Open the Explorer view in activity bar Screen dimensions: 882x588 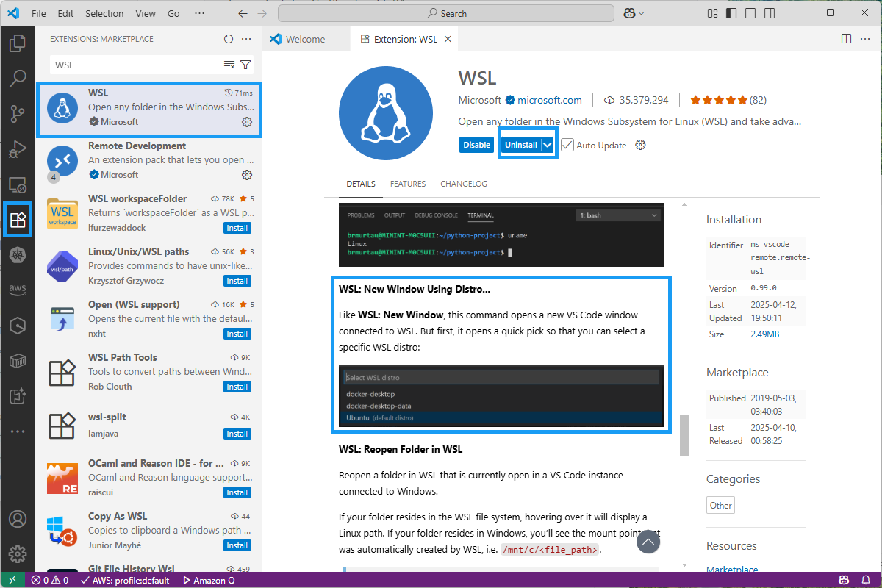tap(18, 43)
